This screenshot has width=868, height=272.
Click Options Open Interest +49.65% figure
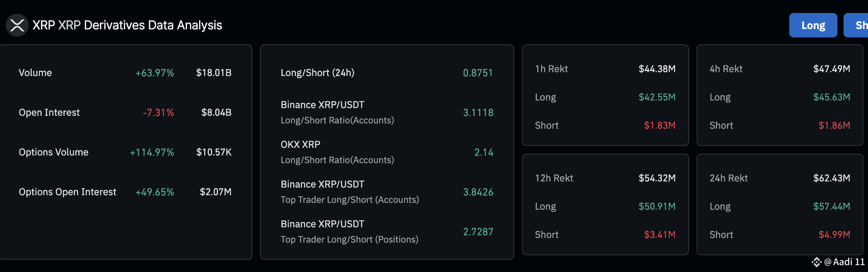point(155,192)
